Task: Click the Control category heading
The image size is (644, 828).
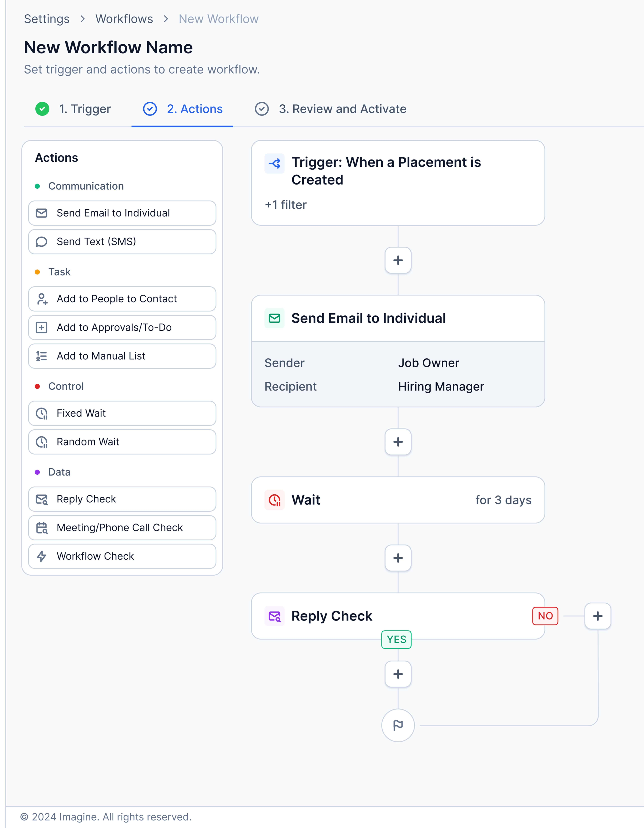Action: (x=66, y=386)
